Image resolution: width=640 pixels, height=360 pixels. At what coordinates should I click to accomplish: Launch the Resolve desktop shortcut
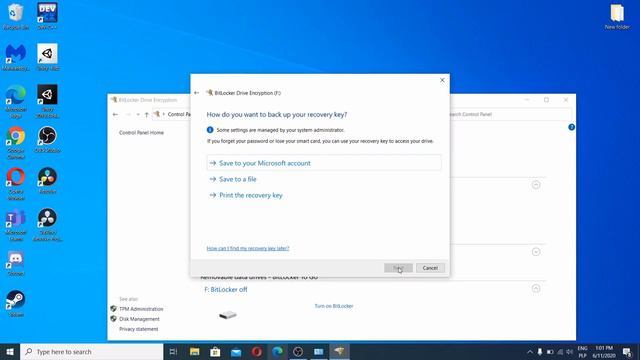pos(47,180)
